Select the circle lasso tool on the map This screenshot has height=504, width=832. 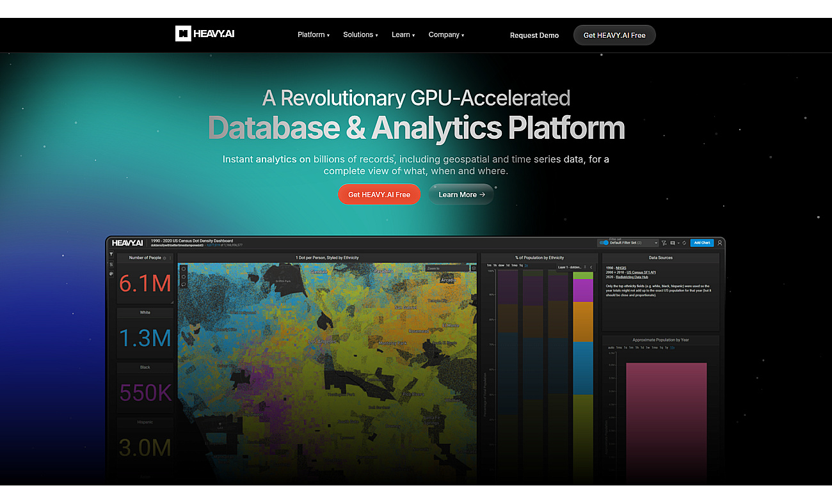click(x=184, y=269)
